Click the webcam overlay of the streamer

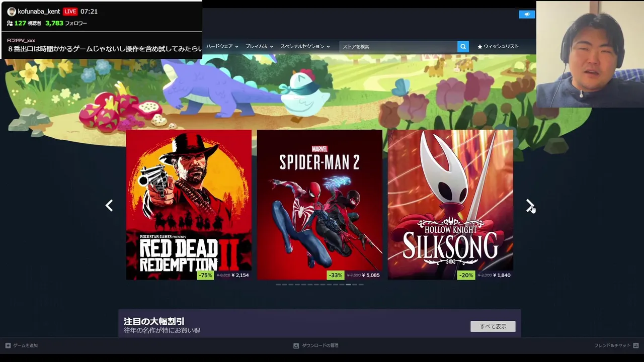[x=590, y=54]
